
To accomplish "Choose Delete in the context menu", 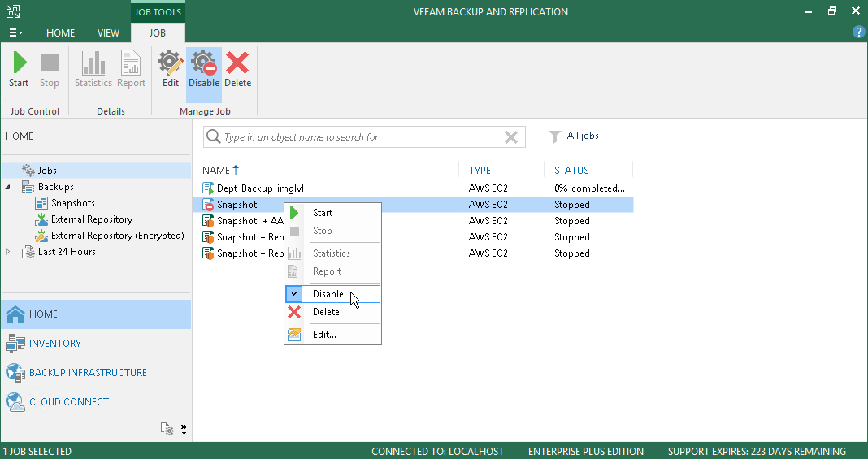I will tap(332, 312).
